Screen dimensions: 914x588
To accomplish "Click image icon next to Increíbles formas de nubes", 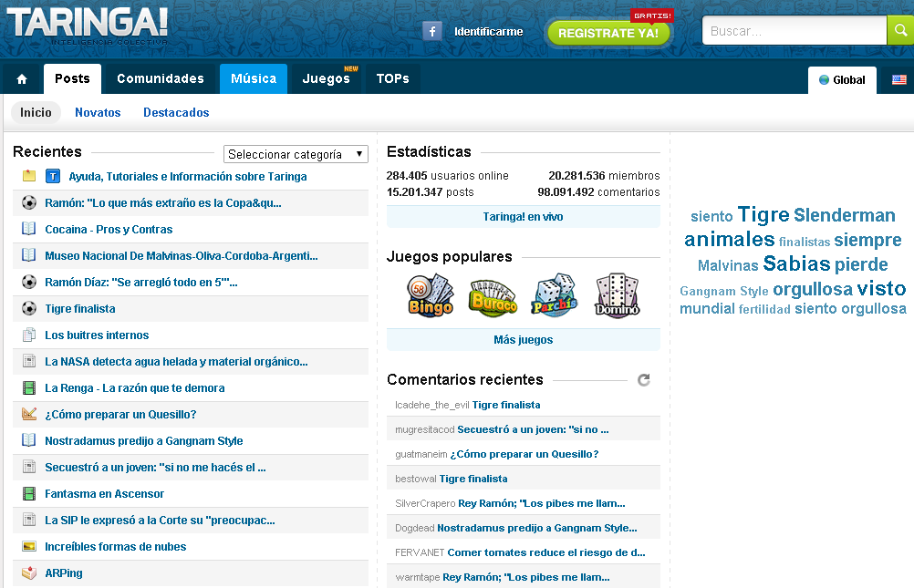I will click(29, 546).
